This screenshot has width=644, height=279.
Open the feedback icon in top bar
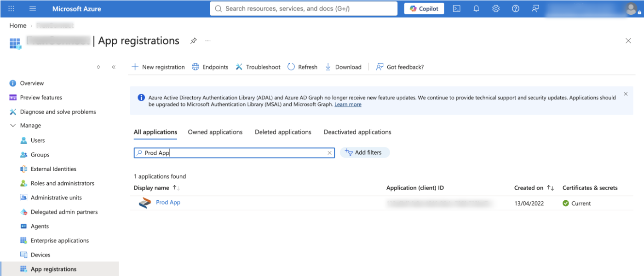coord(535,9)
